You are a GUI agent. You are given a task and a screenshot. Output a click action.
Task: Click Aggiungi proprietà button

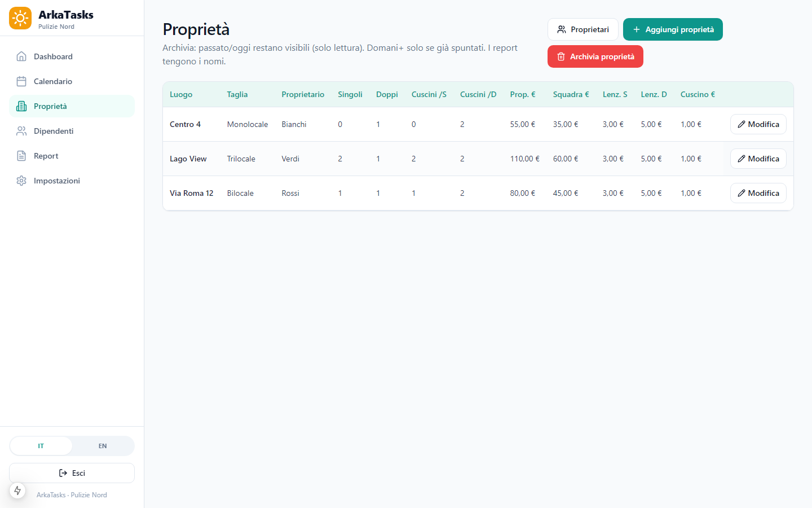(673, 29)
